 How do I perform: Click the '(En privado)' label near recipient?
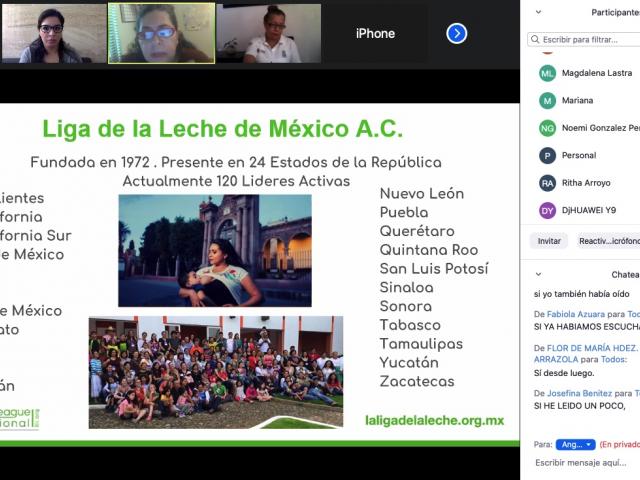tap(620, 444)
